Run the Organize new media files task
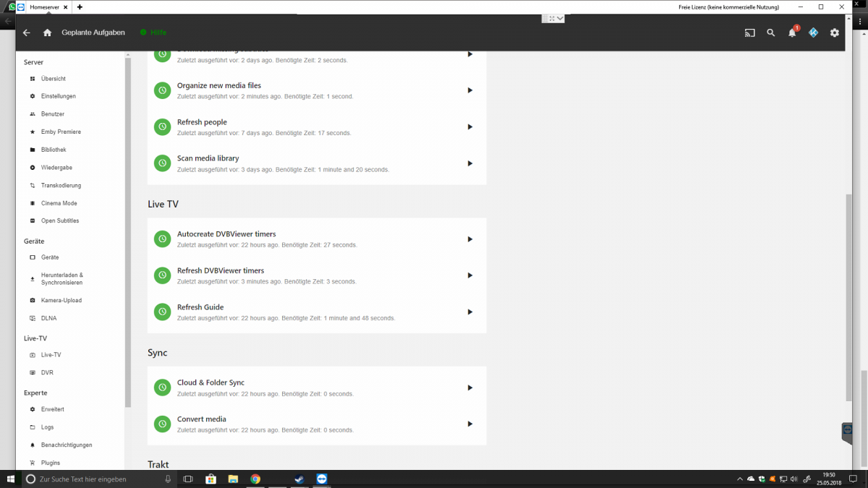This screenshot has width=868, height=488. coord(469,90)
